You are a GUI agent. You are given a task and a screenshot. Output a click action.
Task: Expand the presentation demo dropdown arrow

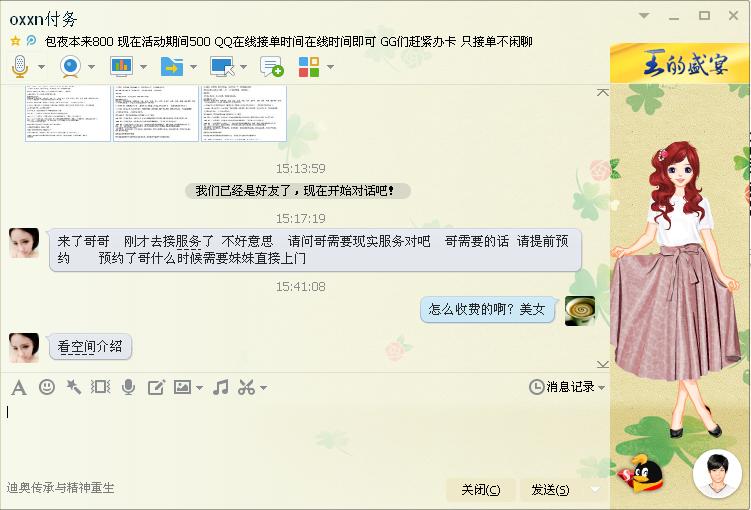(143, 67)
